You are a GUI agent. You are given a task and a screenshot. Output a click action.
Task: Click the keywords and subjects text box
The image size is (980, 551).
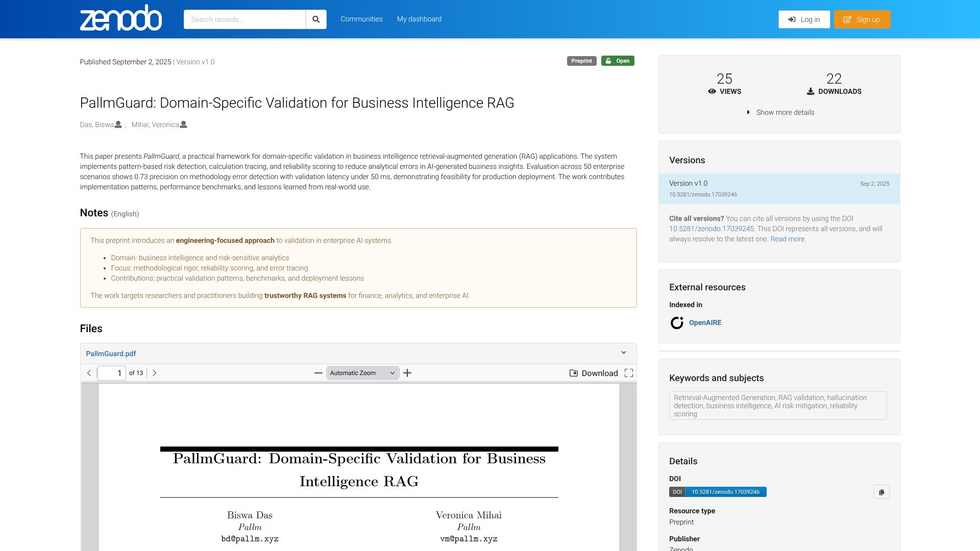coord(778,406)
